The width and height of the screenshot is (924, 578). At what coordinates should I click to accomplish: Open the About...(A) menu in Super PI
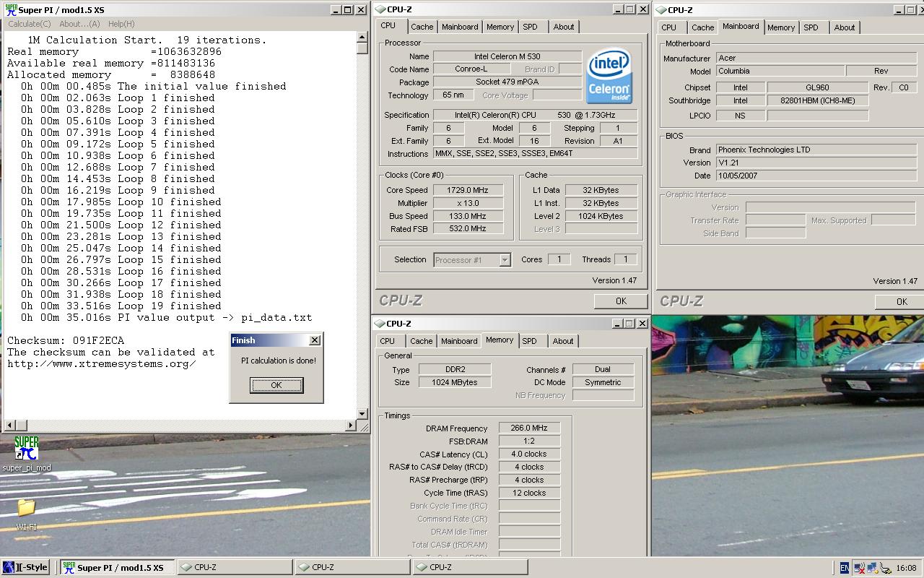[x=79, y=24]
